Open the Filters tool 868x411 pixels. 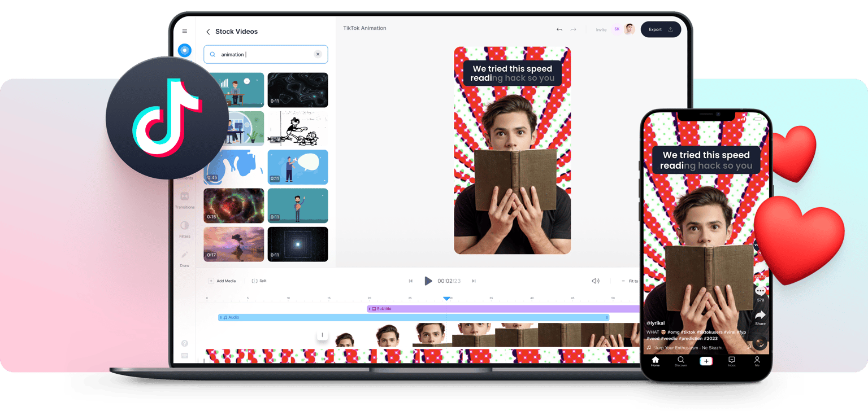pos(185,229)
